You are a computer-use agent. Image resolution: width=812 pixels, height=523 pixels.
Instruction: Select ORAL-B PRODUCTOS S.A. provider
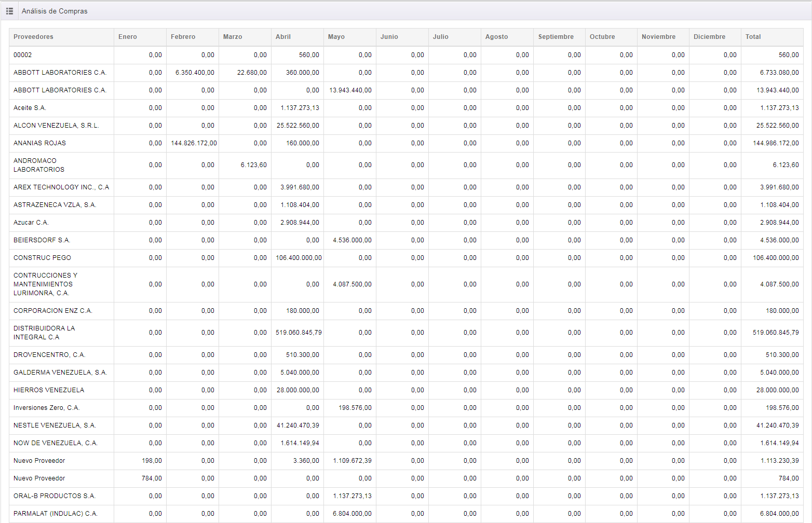tap(55, 496)
